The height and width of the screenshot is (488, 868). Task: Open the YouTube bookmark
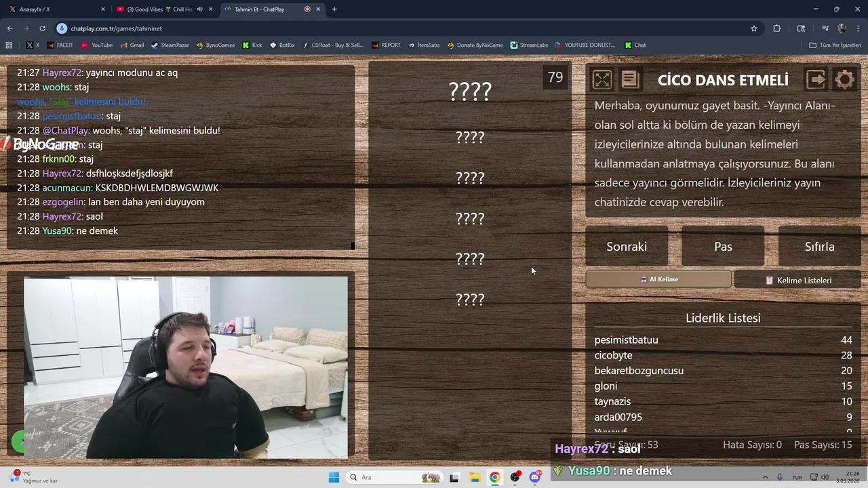(96, 45)
